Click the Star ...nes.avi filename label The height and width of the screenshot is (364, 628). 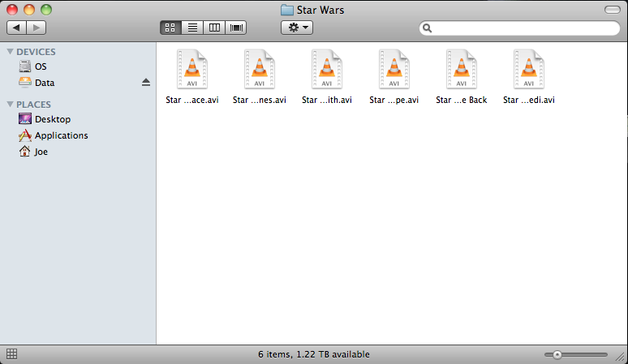(x=260, y=100)
